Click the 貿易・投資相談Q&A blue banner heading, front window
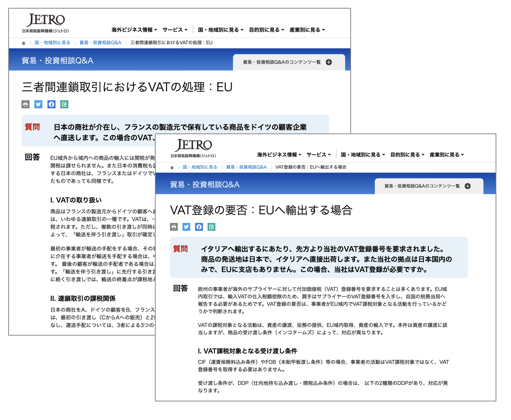The height and width of the screenshot is (420, 511). point(205,185)
